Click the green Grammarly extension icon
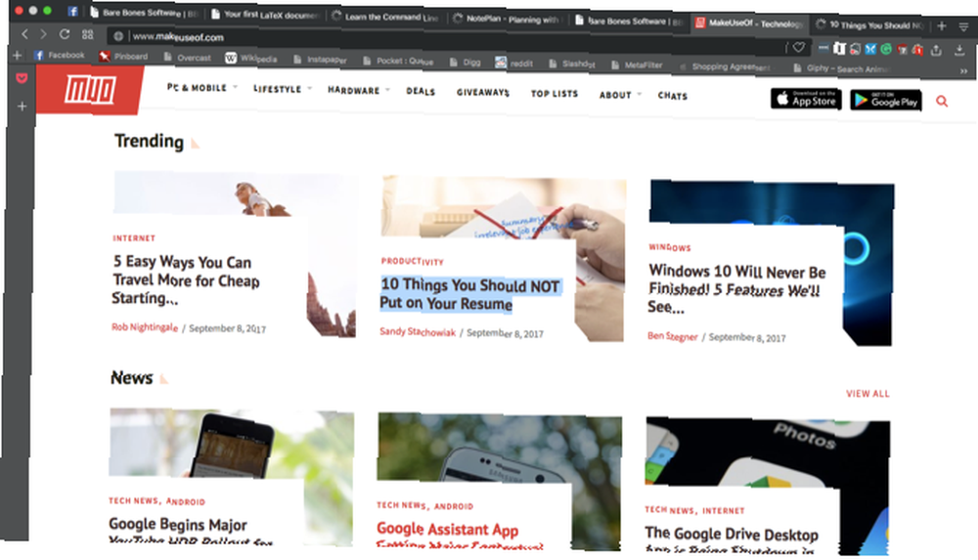 click(x=886, y=49)
